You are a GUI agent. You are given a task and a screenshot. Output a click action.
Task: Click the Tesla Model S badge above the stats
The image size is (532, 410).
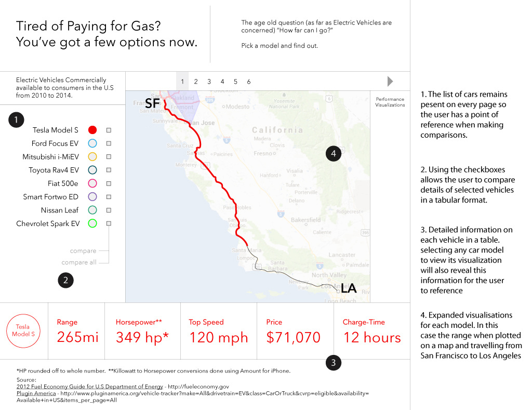(x=23, y=330)
